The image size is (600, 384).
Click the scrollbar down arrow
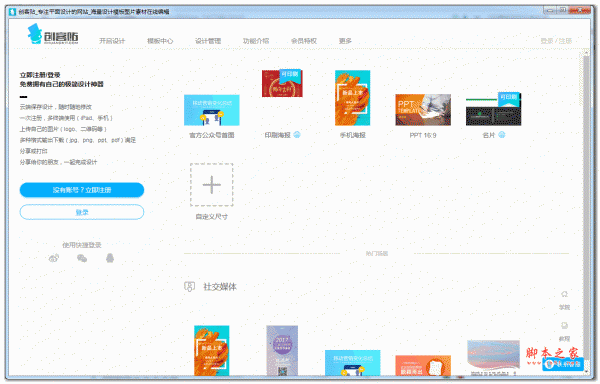586,371
